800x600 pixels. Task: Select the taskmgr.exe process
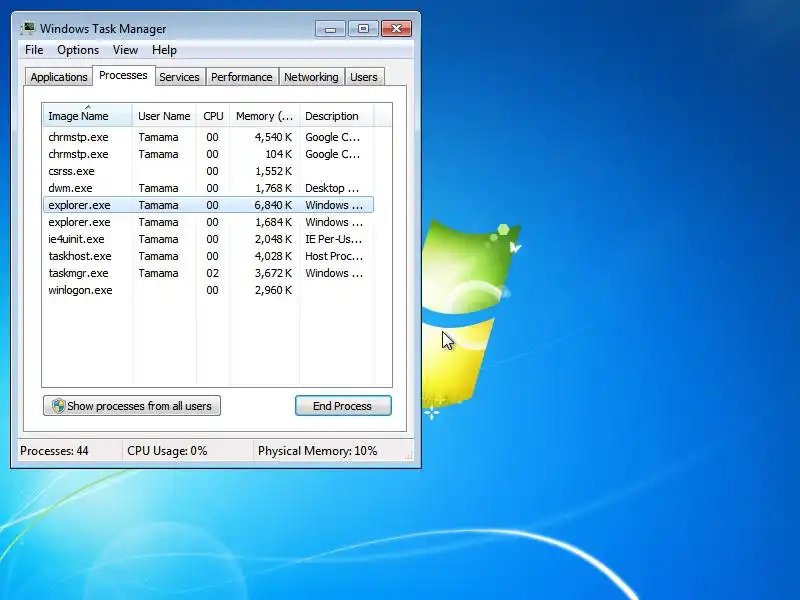click(x=209, y=273)
